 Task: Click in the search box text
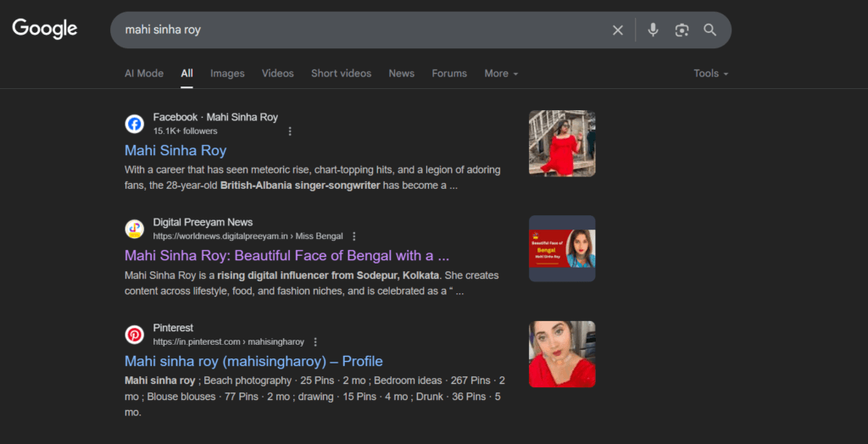163,30
